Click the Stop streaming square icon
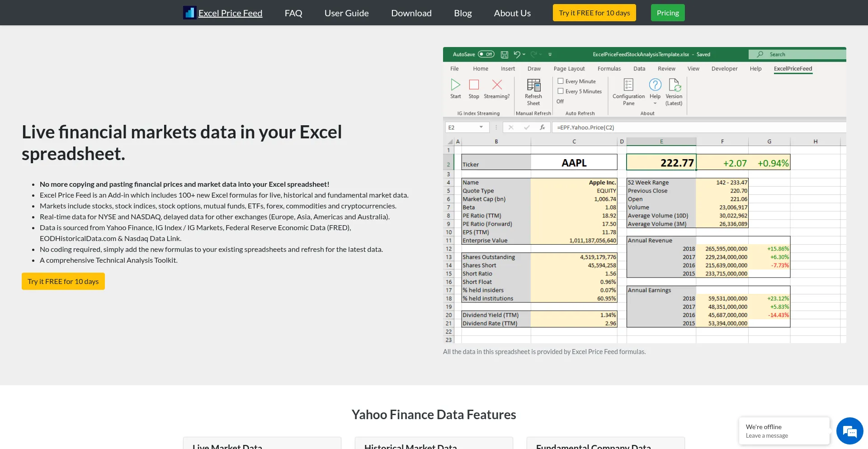Image resolution: width=868 pixels, height=449 pixels. pyautogui.click(x=474, y=85)
